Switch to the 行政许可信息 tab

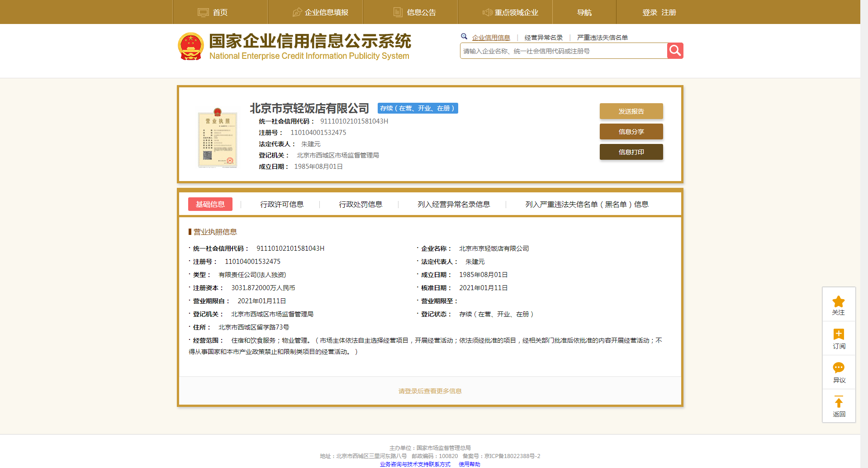click(282, 204)
